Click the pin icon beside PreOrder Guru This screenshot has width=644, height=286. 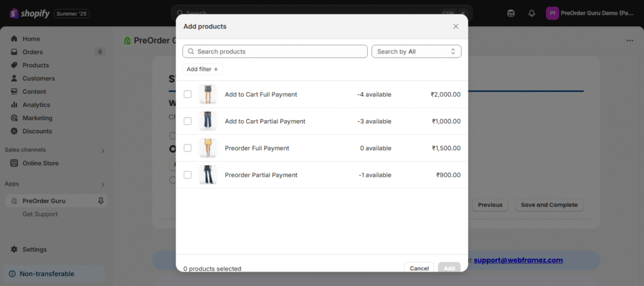click(101, 201)
